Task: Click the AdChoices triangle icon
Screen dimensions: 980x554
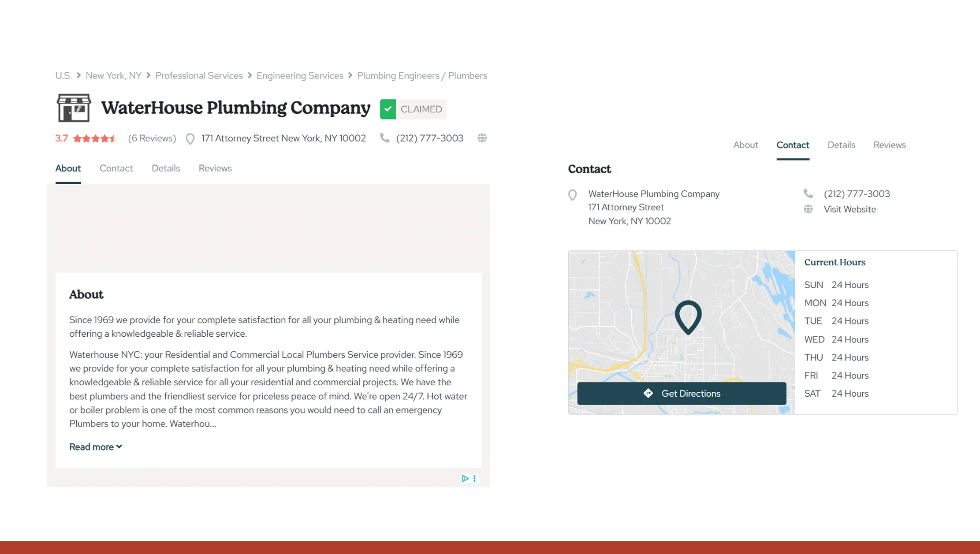Action: (465, 479)
